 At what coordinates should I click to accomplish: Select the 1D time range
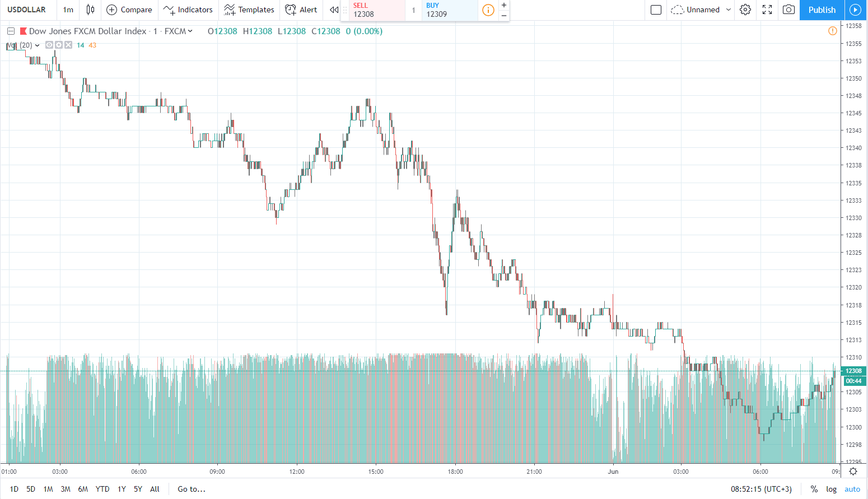[x=14, y=489]
